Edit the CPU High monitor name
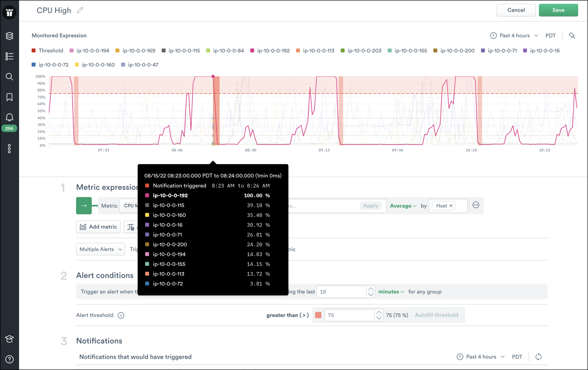This screenshot has height=370, width=588. pos(80,10)
